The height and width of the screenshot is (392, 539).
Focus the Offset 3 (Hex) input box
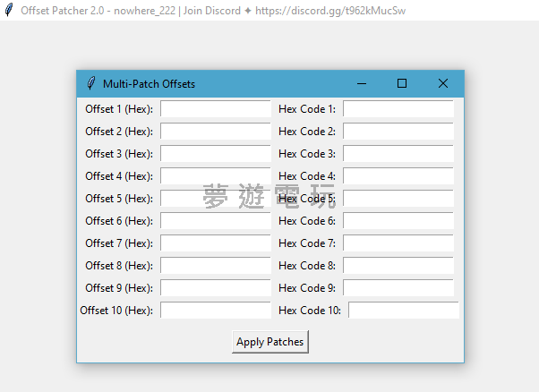click(215, 154)
